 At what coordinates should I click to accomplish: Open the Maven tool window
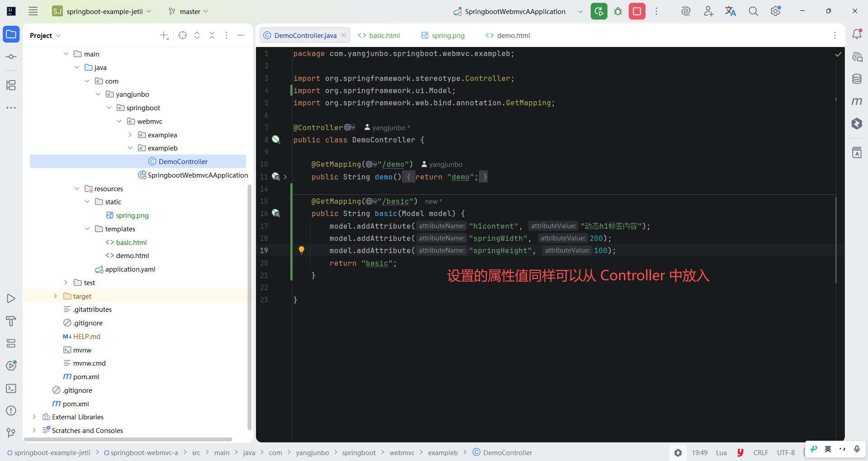(857, 101)
